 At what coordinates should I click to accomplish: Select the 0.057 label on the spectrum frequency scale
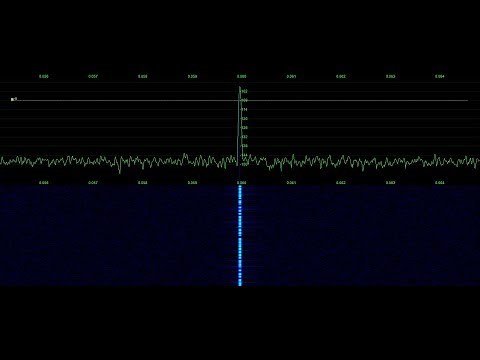[x=93, y=77]
